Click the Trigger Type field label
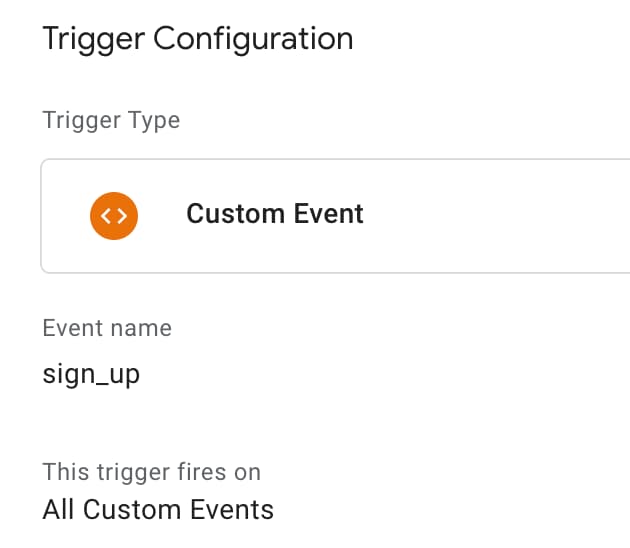The width and height of the screenshot is (630, 548). pyautogui.click(x=111, y=121)
